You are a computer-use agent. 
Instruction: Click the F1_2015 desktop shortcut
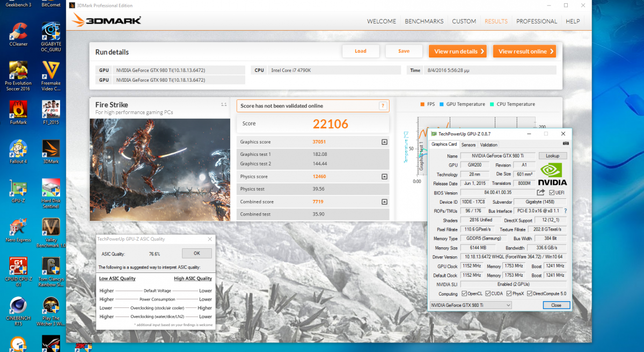[51, 111]
